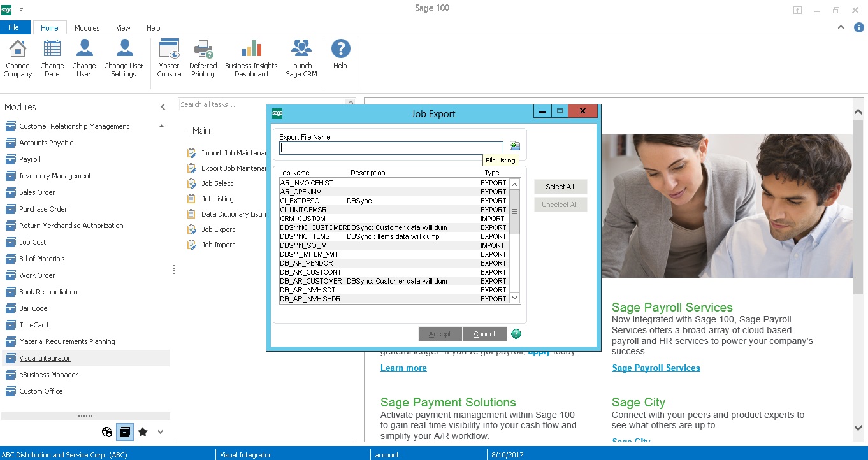Image resolution: width=868 pixels, height=460 pixels.
Task: Open the Change Date calendar icon
Action: click(52, 50)
